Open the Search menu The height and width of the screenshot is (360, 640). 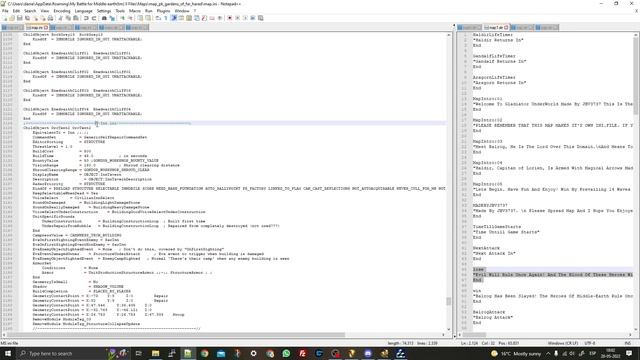click(x=30, y=11)
